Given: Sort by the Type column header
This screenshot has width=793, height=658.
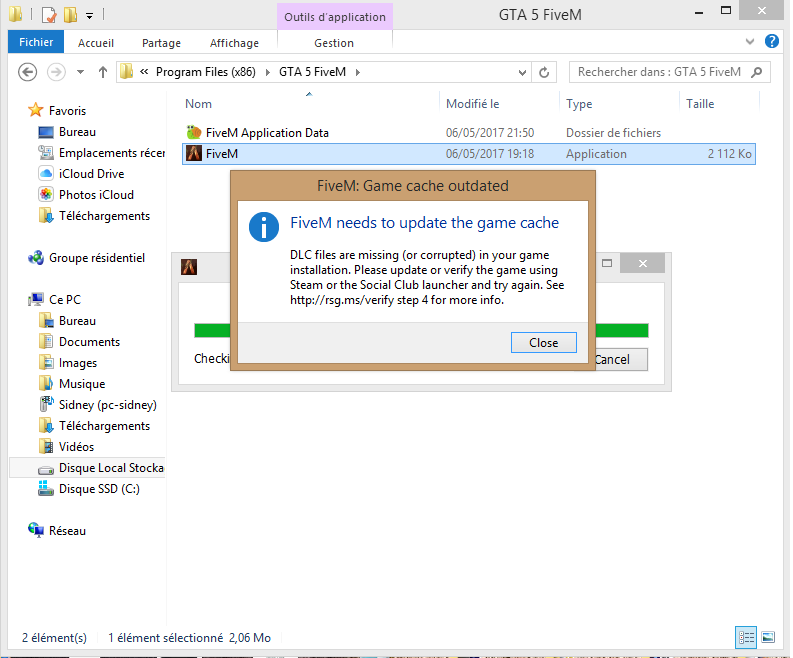Looking at the screenshot, I should (x=579, y=104).
